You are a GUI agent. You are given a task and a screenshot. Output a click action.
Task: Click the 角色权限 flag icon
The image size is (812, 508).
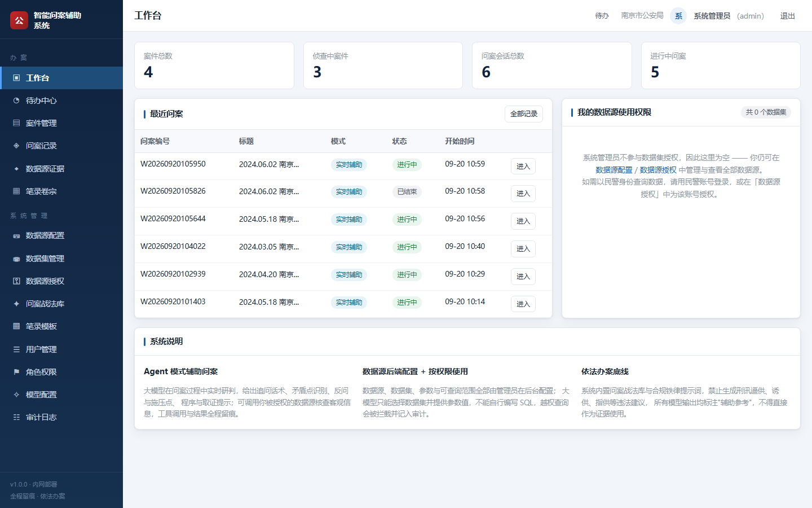[16, 372]
